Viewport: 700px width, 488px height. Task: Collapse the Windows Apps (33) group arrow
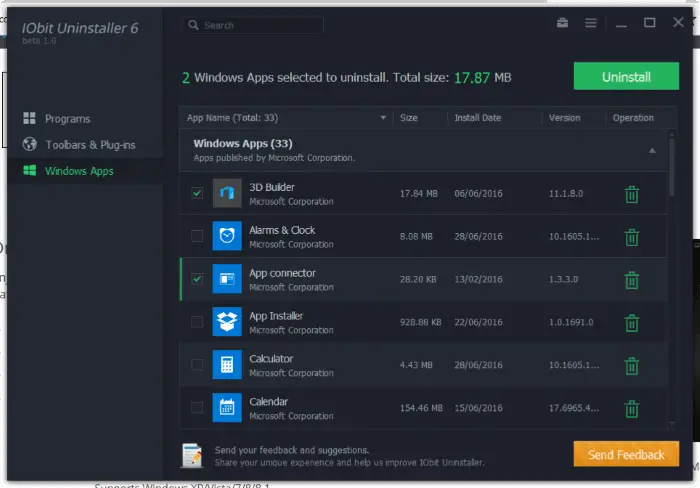[x=652, y=150]
